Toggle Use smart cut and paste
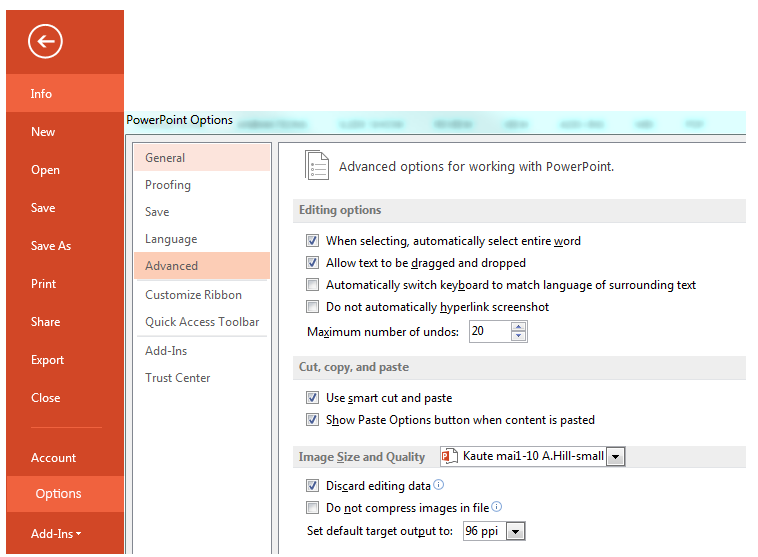This screenshot has height=557, width=758. click(x=312, y=397)
